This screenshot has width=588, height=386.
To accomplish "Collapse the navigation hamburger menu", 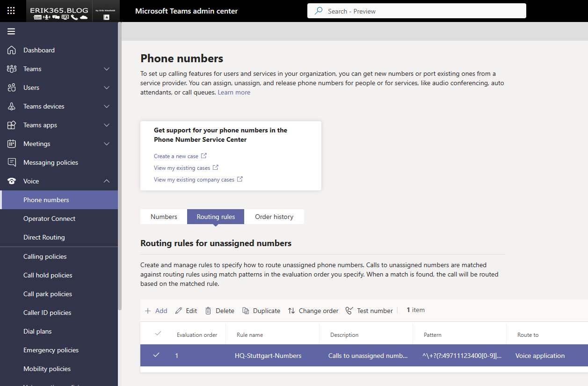I will point(11,31).
